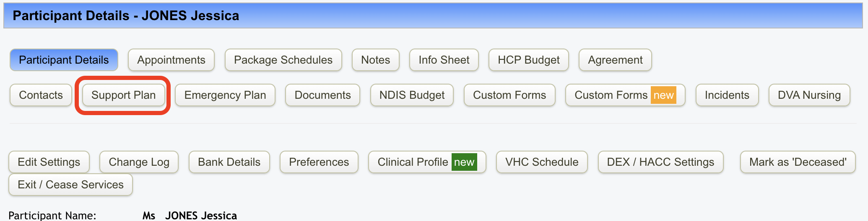
Task: Open Package Schedules tab
Action: tap(283, 60)
